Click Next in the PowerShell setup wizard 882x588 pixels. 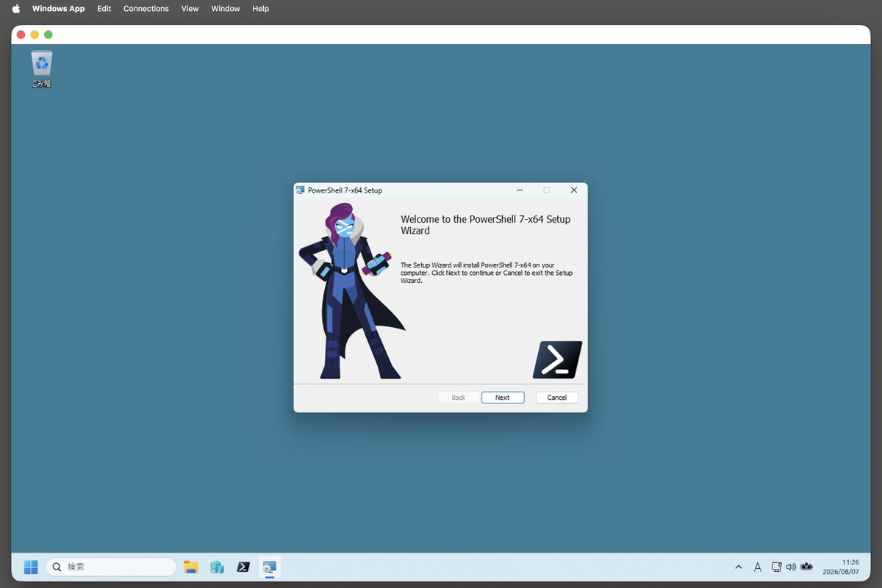point(503,398)
